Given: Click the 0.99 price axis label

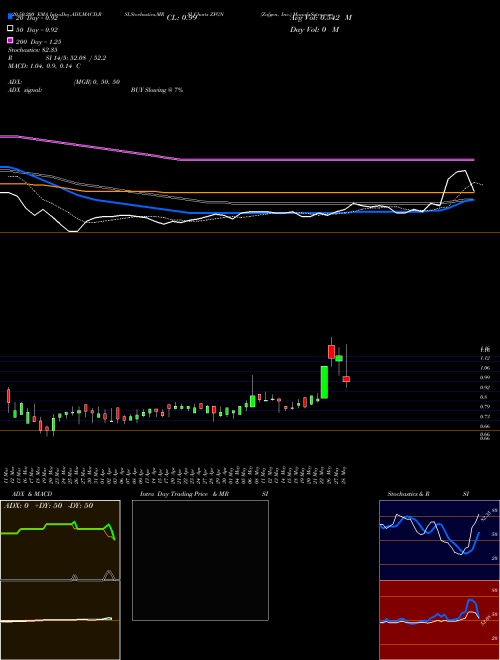Looking at the screenshot, I should coord(484,378).
